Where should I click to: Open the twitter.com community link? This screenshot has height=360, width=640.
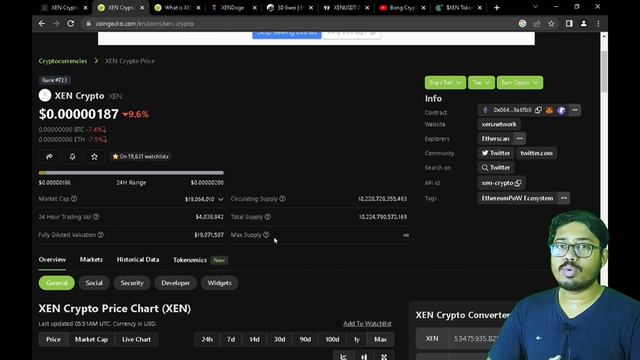(x=536, y=153)
